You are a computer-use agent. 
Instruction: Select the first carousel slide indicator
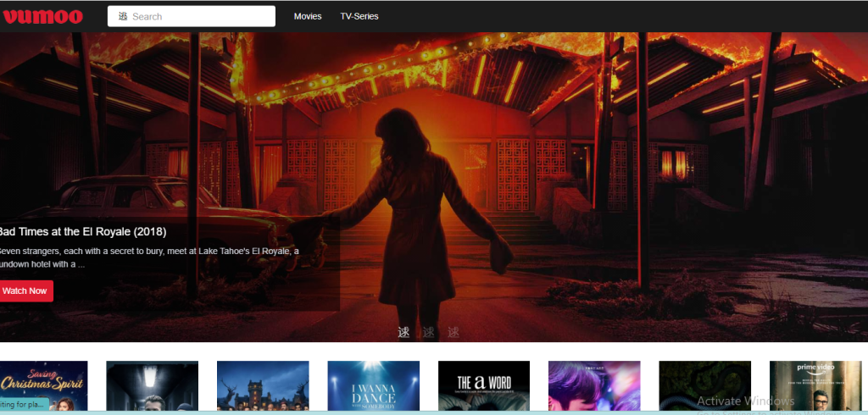pyautogui.click(x=404, y=333)
